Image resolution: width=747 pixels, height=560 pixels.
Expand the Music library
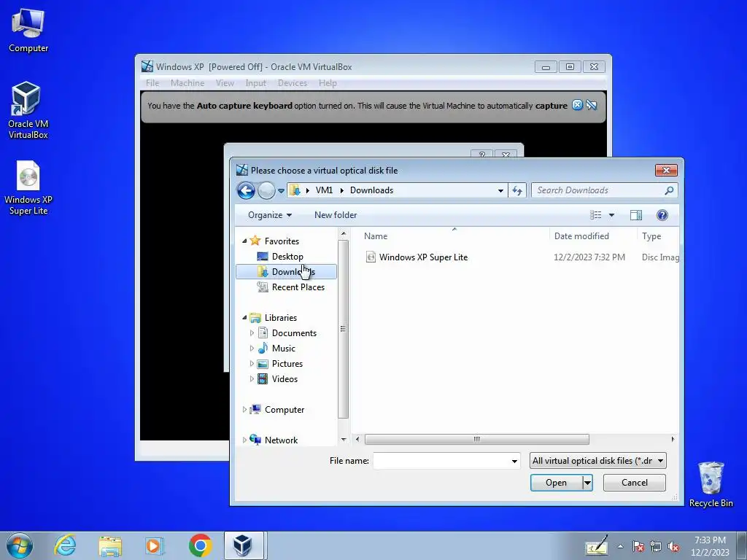252,349
